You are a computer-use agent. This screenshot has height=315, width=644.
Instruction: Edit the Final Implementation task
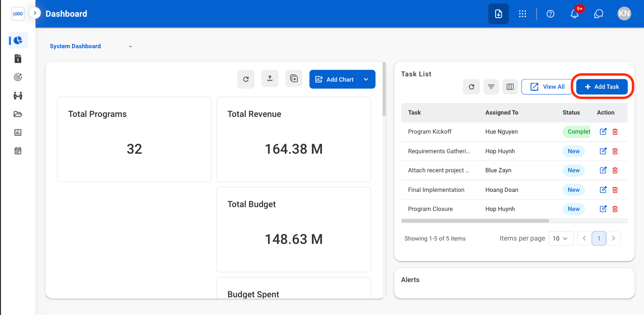coord(603,190)
